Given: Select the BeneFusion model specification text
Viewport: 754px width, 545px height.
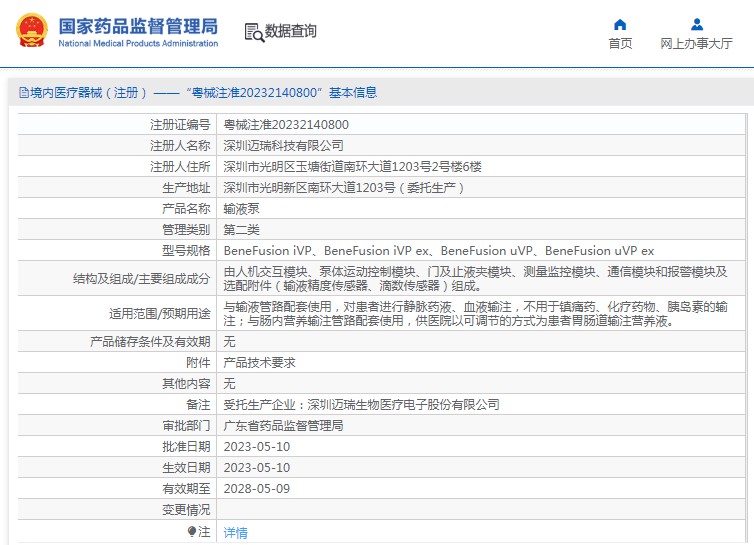Looking at the screenshot, I should click(x=439, y=251).
